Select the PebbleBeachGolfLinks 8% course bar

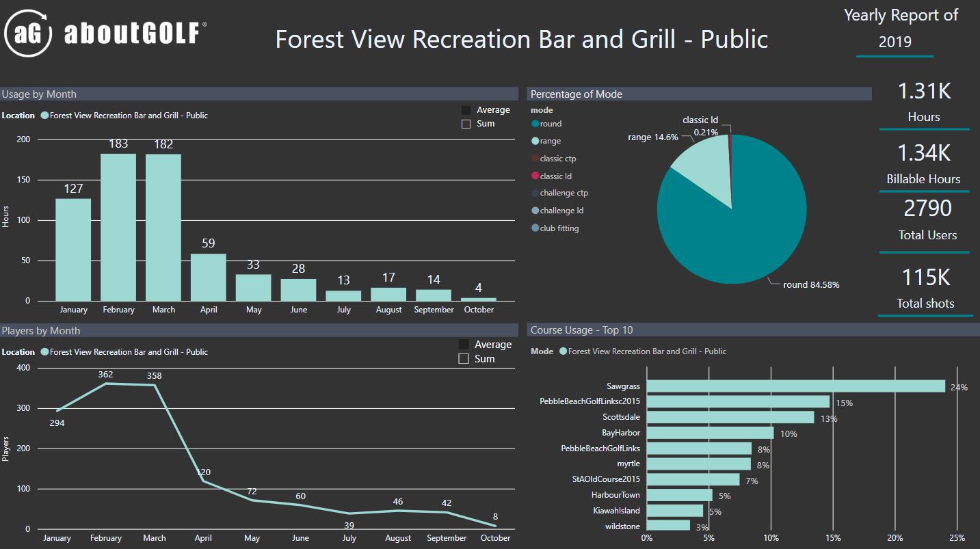[699, 448]
